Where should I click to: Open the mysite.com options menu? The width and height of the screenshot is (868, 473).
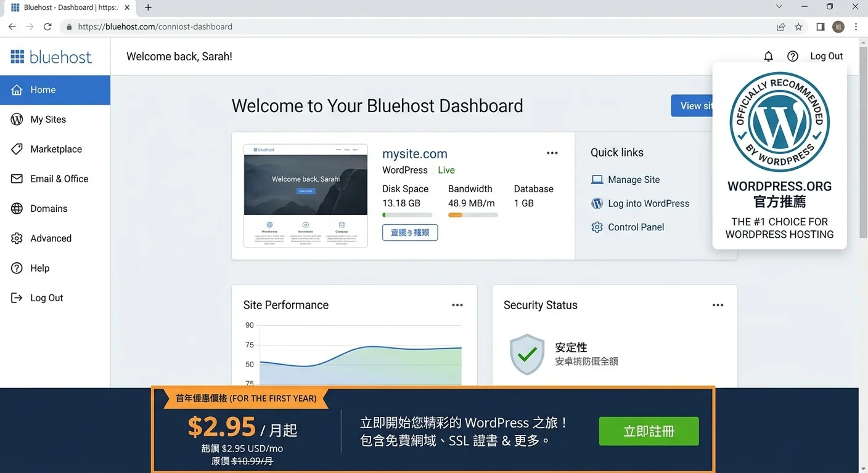click(x=552, y=153)
